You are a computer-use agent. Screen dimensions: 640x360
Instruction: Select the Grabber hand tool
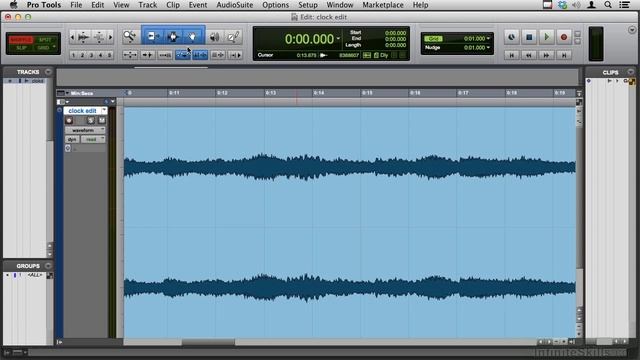(192, 37)
